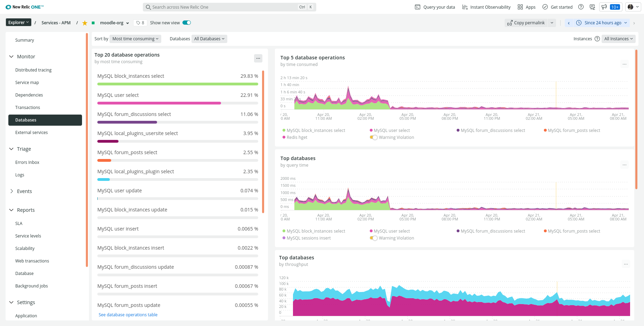The width and height of the screenshot is (644, 326).
Task: Click Get started checkmark
Action: (557, 7)
